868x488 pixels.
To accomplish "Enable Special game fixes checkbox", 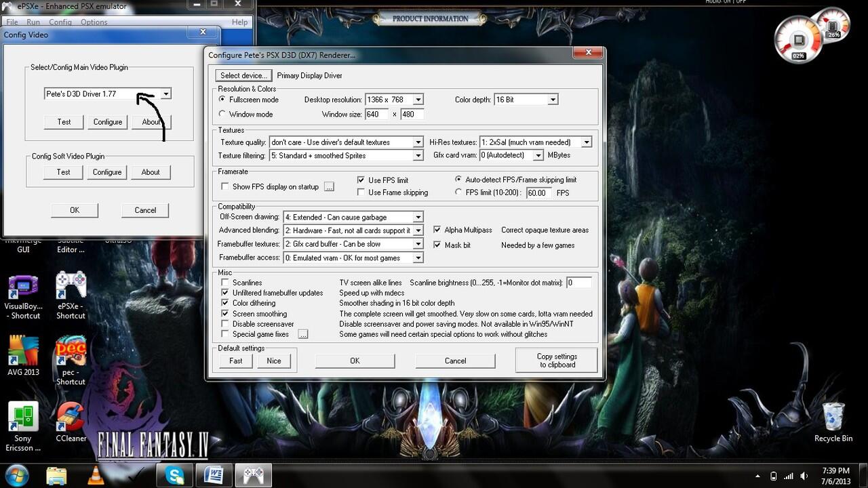I will click(x=226, y=334).
